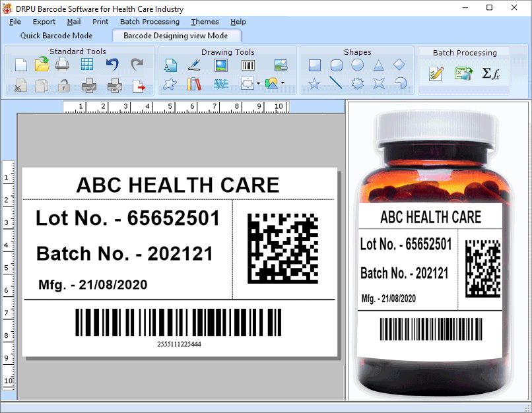
Task: Draw a diamond shape
Action: 399,65
